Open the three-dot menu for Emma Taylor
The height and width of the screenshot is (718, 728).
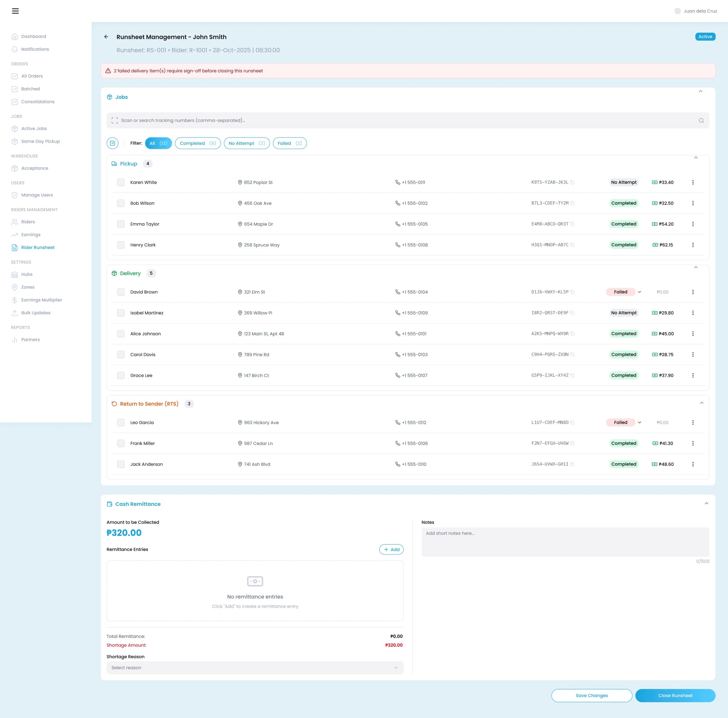coord(692,224)
